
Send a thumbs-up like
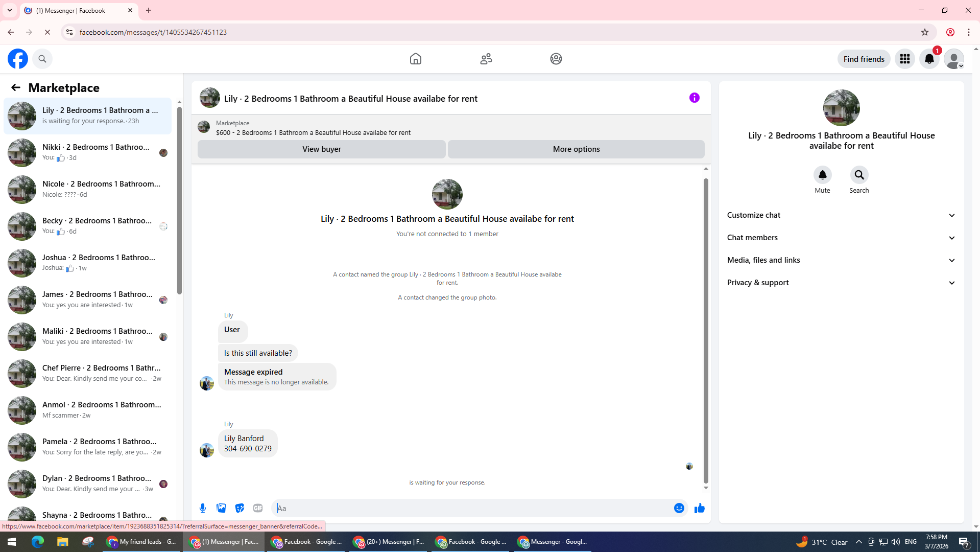click(700, 508)
